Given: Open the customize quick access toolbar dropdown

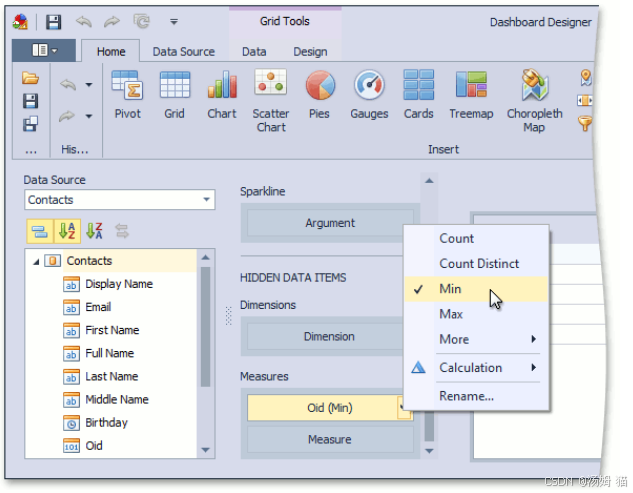Looking at the screenshot, I should pos(174,22).
